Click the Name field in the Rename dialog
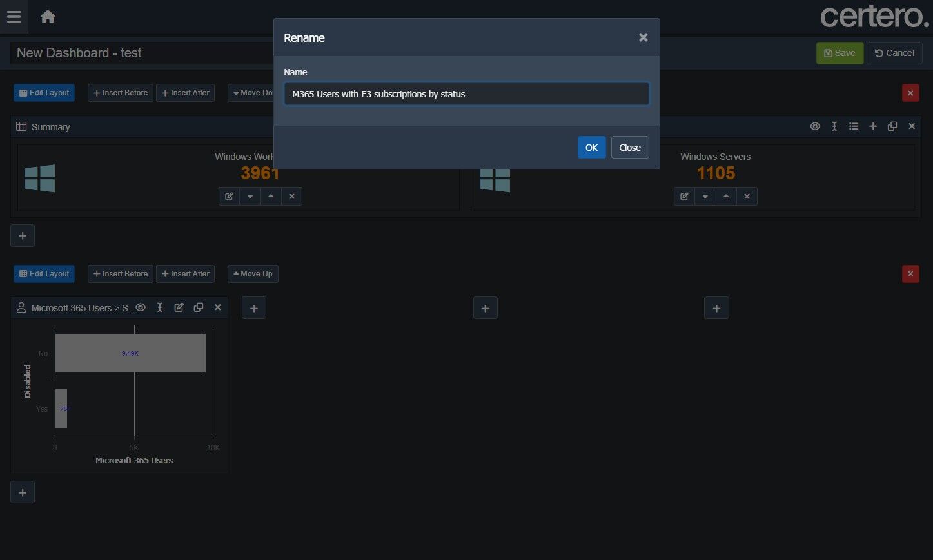This screenshot has height=560, width=933. click(x=466, y=94)
